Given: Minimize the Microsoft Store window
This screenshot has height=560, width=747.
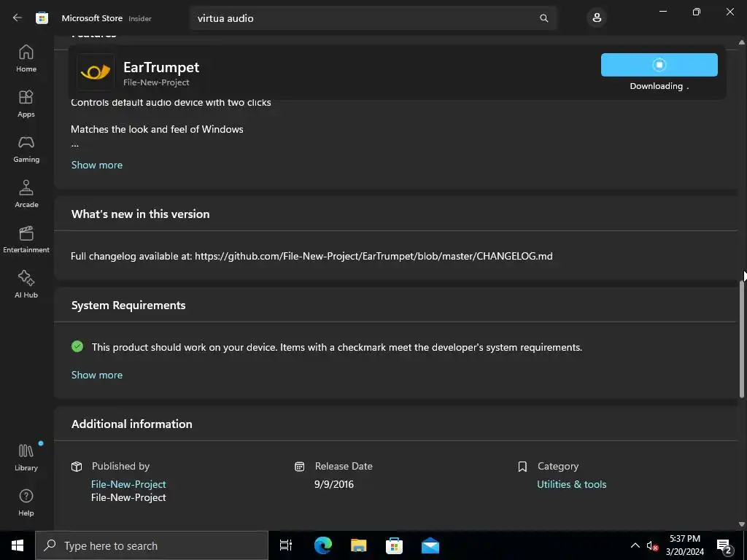Looking at the screenshot, I should 662,12.
